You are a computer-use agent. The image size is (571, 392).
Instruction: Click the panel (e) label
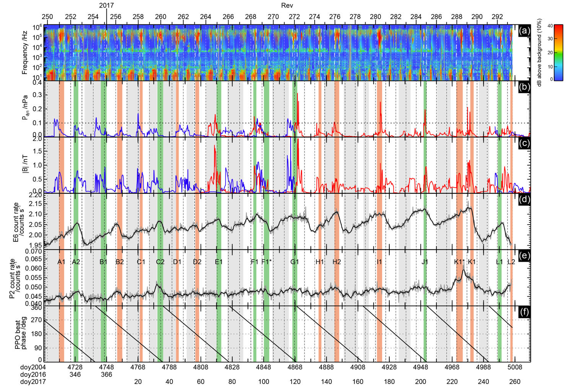click(524, 256)
